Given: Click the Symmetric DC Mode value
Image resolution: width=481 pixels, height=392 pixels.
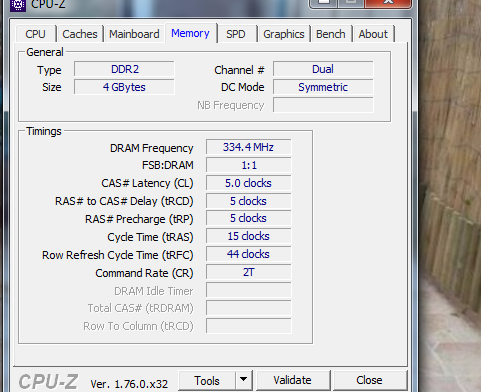Looking at the screenshot, I should coord(323,87).
